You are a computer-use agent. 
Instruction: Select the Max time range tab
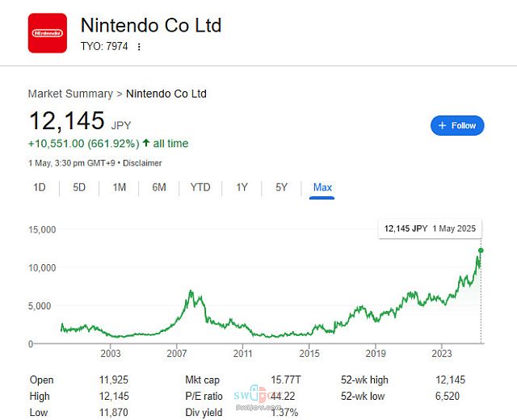coord(322,188)
